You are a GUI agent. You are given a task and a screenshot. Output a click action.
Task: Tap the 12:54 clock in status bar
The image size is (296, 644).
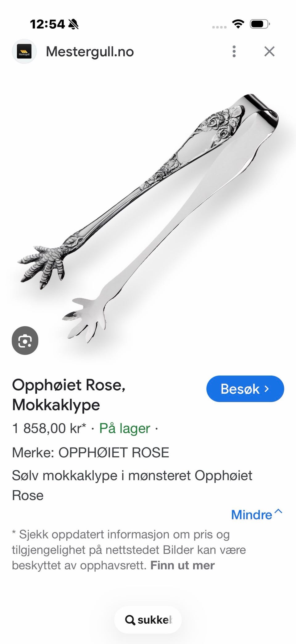click(x=47, y=24)
